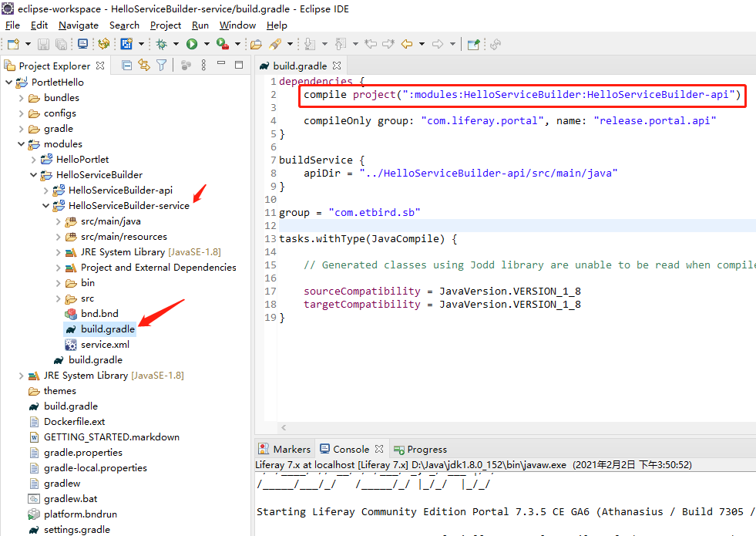Click the Project Explorer filter funnel icon

click(x=162, y=65)
